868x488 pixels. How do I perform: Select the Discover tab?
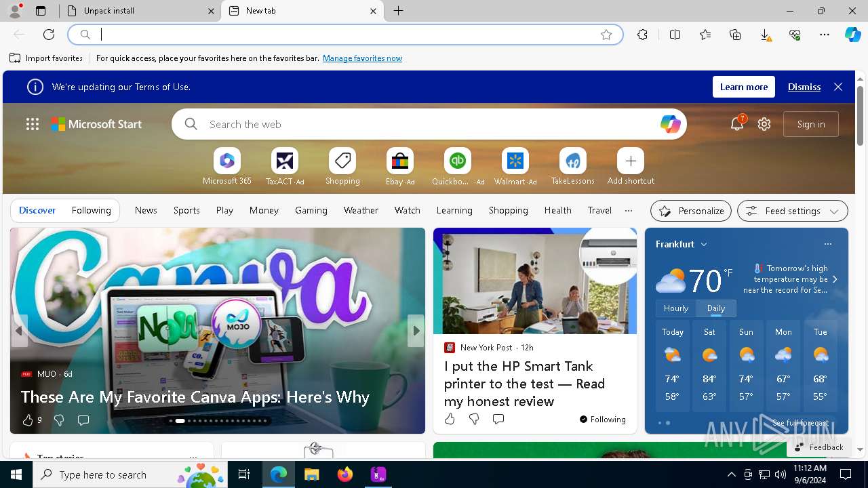click(x=37, y=211)
